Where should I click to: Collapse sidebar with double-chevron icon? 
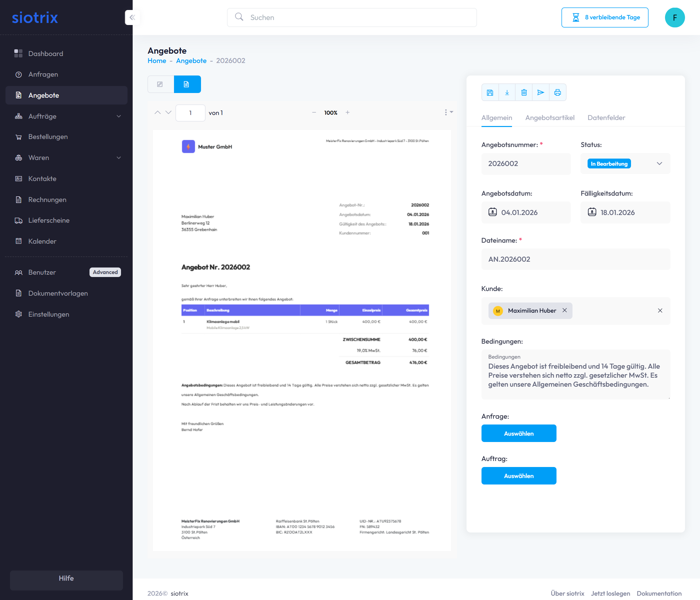tap(132, 17)
